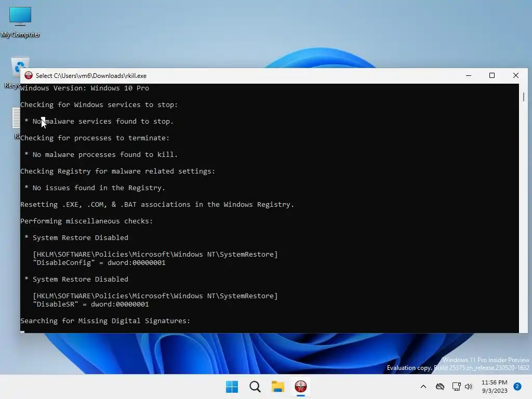Open taskbar Search

(x=255, y=387)
